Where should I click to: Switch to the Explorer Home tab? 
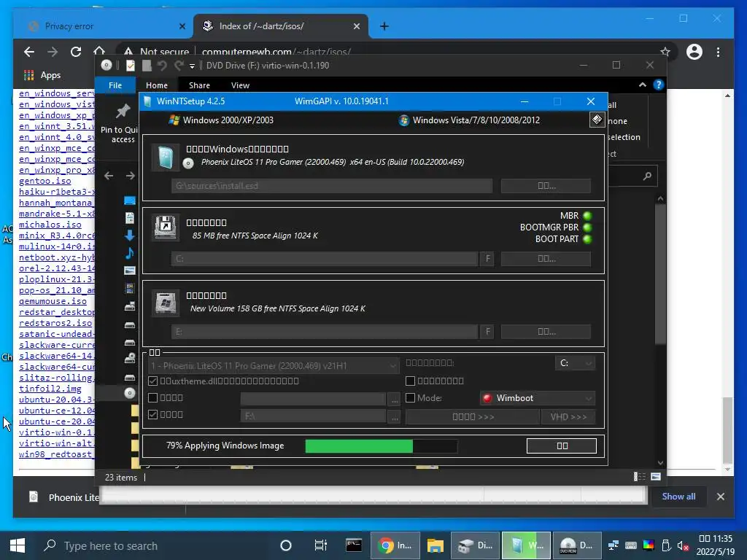(x=157, y=85)
